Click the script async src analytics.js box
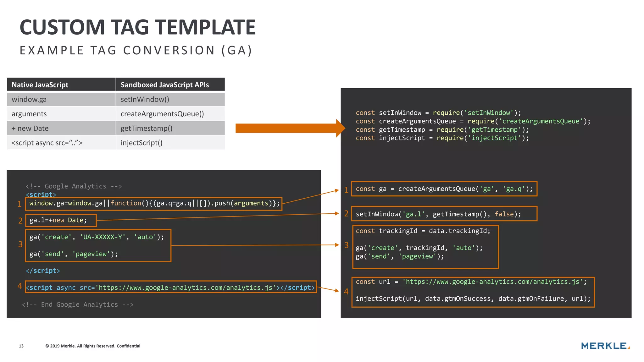 pos(171,287)
